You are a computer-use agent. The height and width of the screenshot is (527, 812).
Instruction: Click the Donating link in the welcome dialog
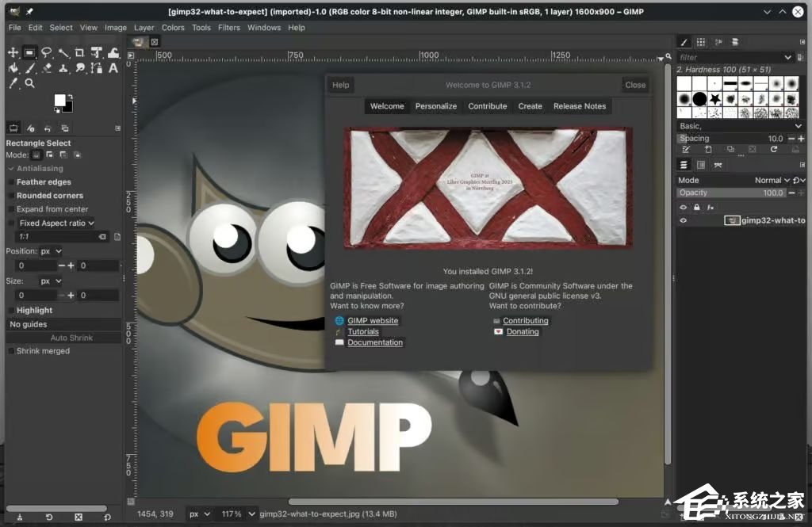point(523,331)
